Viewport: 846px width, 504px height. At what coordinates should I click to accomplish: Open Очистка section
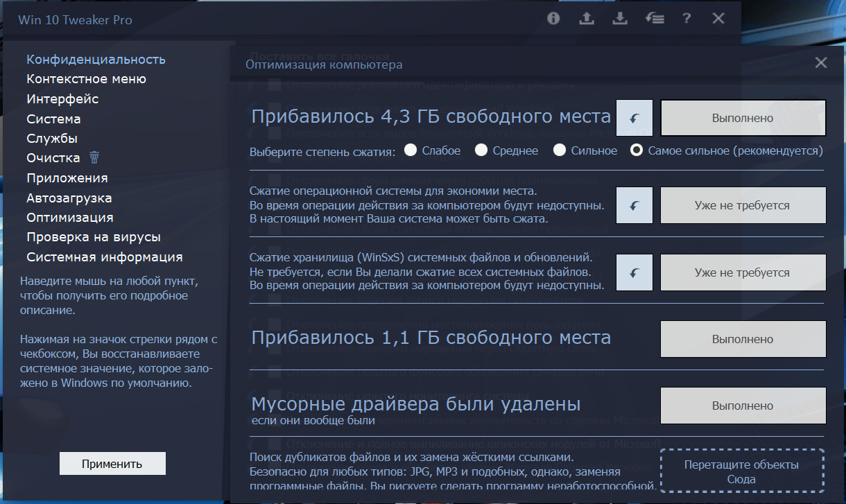pyautogui.click(x=53, y=158)
